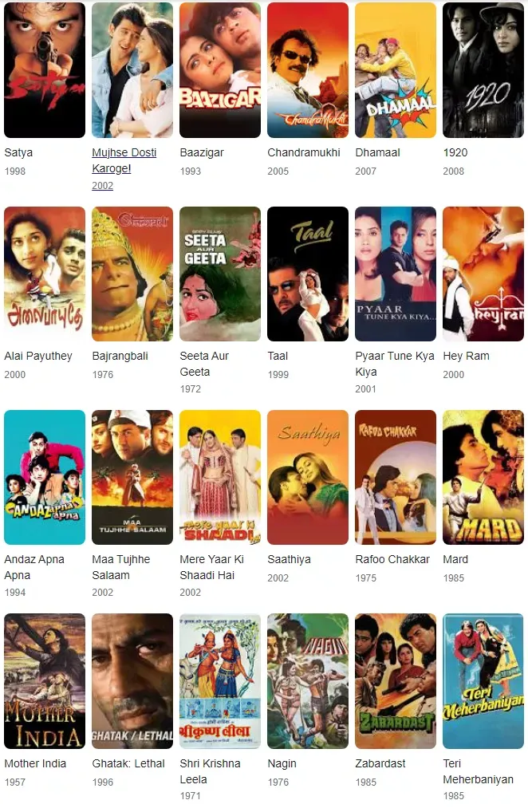Open the Chandramukhi poster
Image resolution: width=528 pixels, height=812 pixels.
click(308, 70)
